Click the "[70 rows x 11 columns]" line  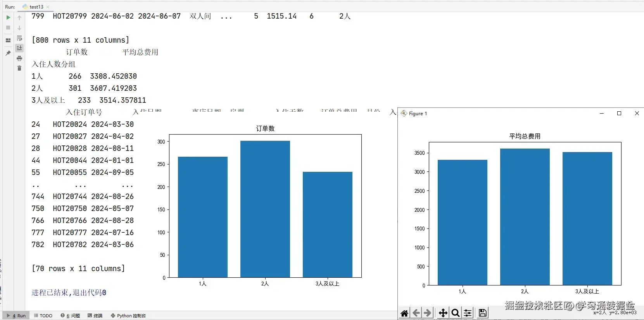coord(78,268)
